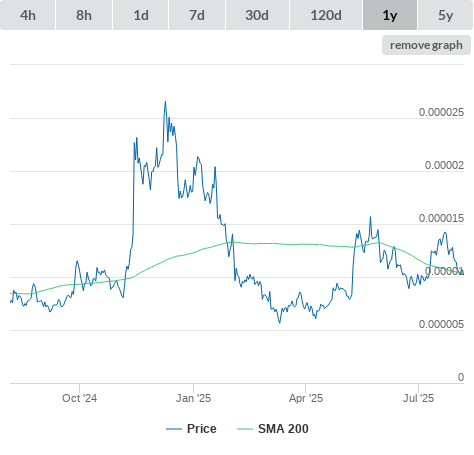Image resolution: width=474 pixels, height=455 pixels.
Task: Select the 30d time range tab
Action: click(257, 15)
